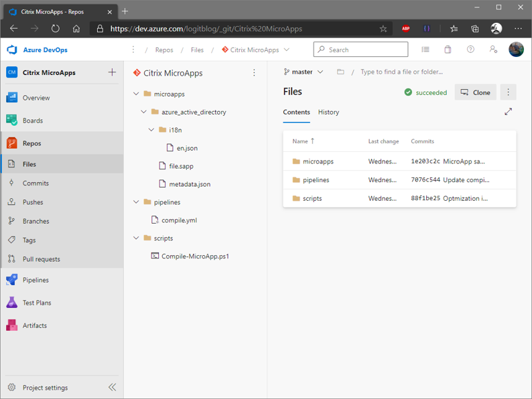
Task: Click the Azure DevOps logo icon
Action: [12, 50]
